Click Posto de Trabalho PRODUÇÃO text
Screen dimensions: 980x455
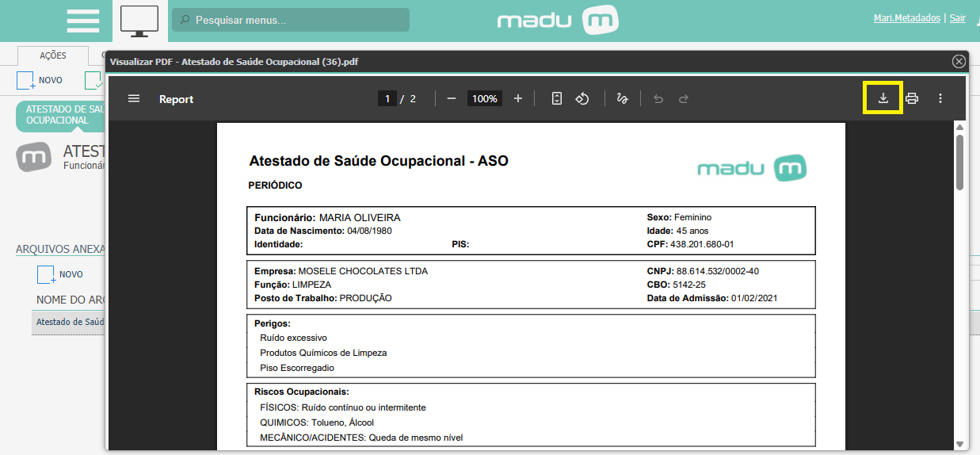[x=323, y=298]
